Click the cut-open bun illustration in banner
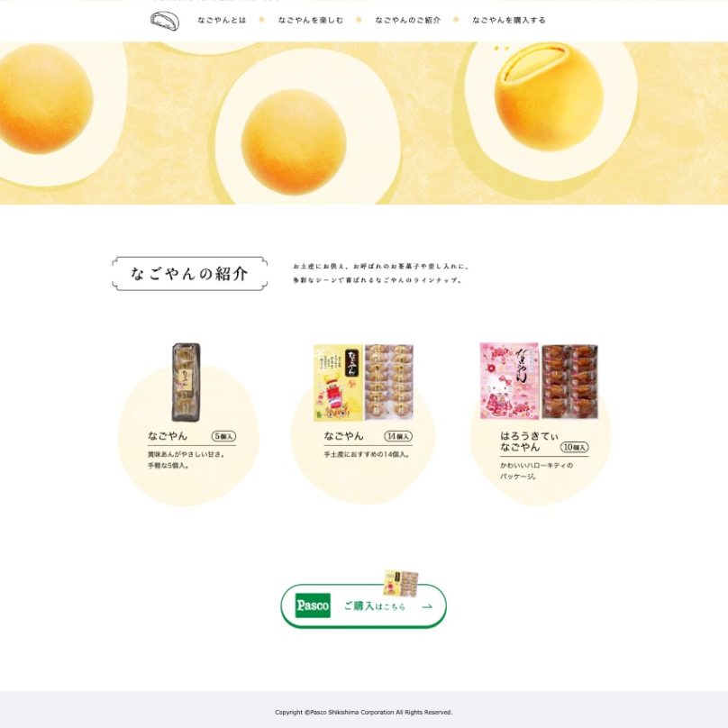728x728 pixels. (550, 96)
